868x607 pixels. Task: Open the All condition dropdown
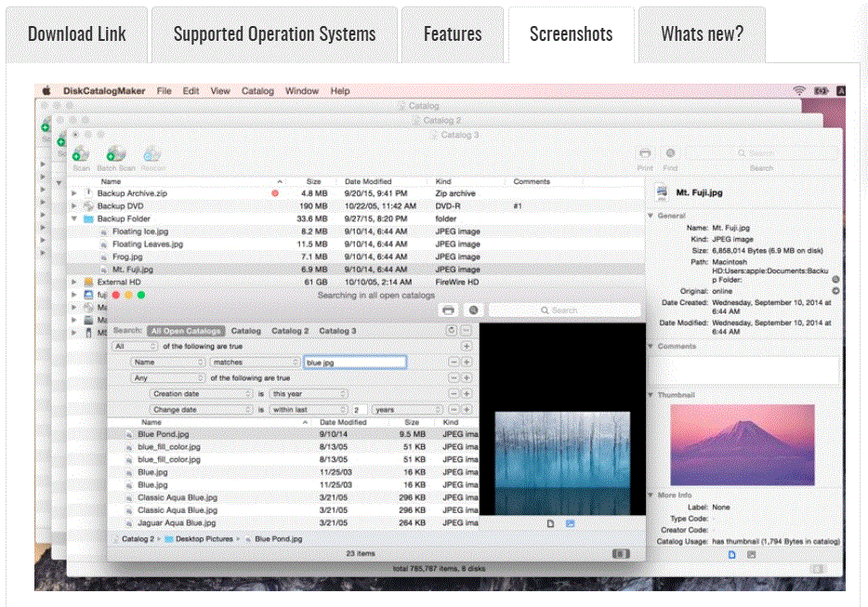click(x=135, y=346)
